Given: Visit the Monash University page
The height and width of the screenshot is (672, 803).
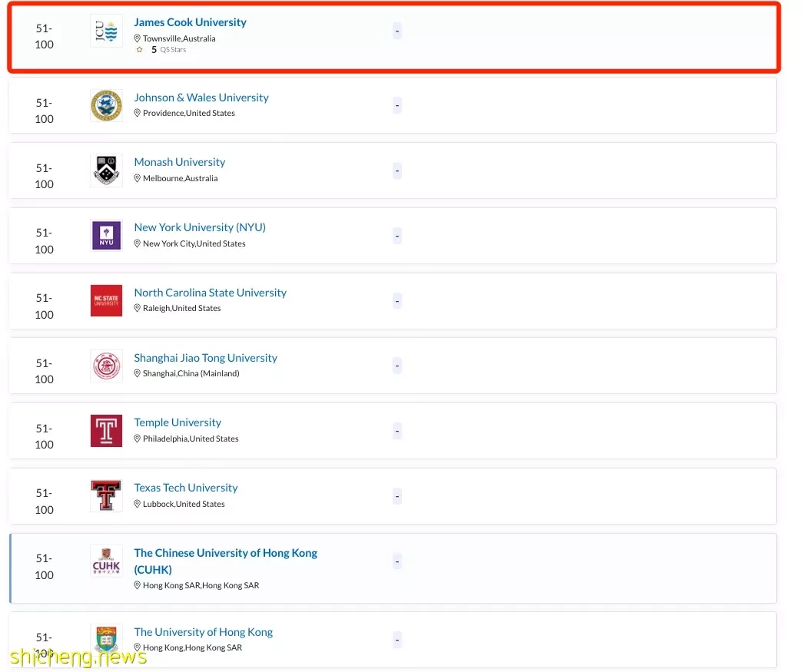Looking at the screenshot, I should (180, 162).
